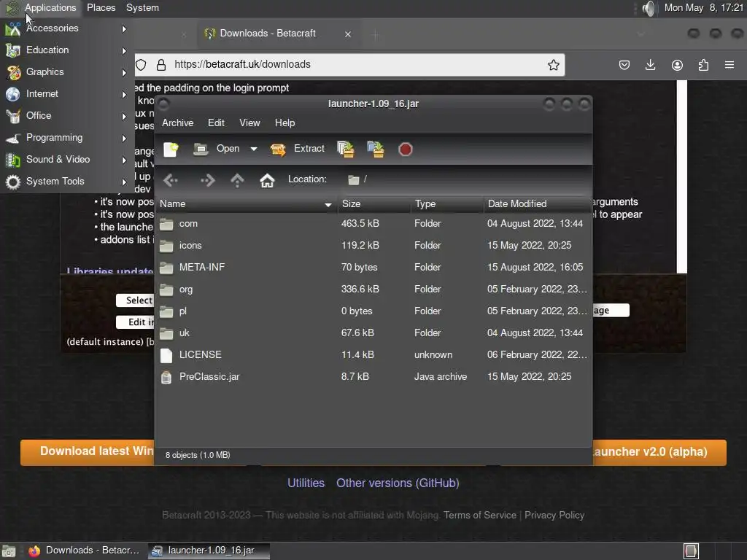The width and height of the screenshot is (747, 560).
Task: Bookmark this page with star icon
Action: 553,65
